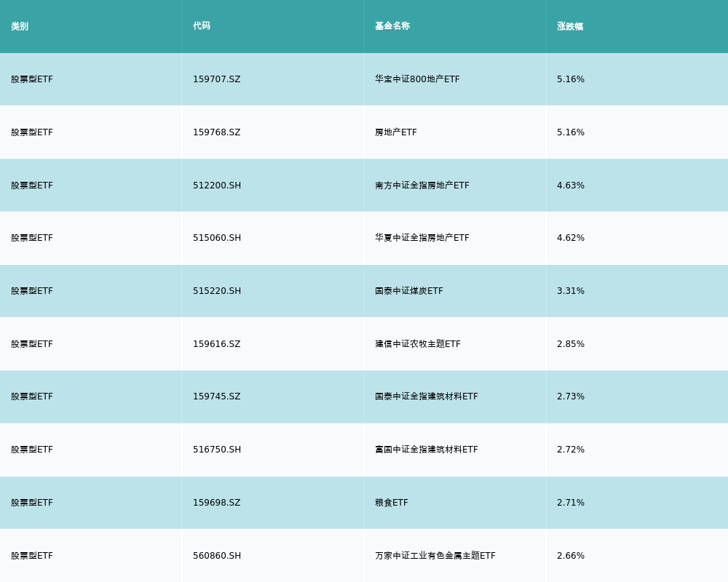Screen dimensions: 728x582
Task: Click 南方中证全指房地产ETF fund name
Action: [422, 186]
